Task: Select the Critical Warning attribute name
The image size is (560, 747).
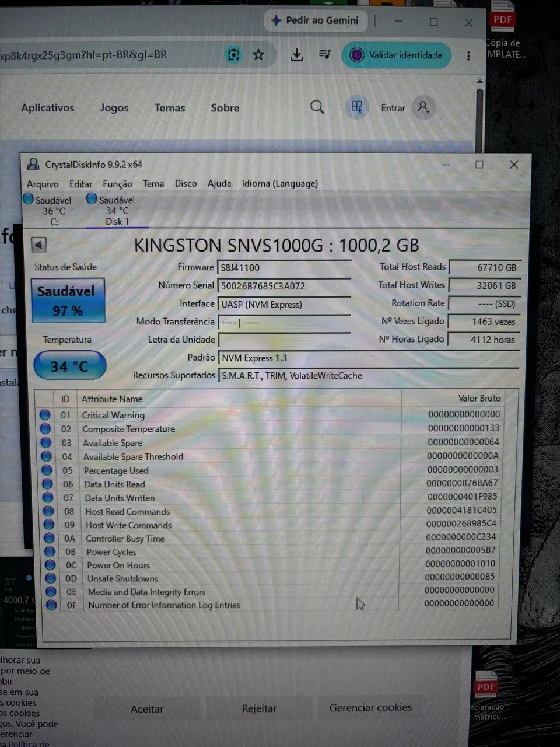Action: click(x=113, y=415)
